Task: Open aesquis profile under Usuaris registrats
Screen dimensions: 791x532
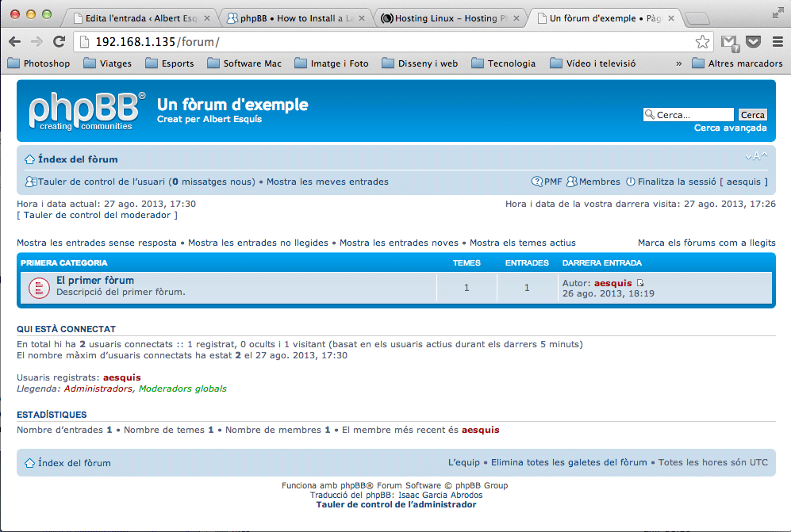Action: 122,377
